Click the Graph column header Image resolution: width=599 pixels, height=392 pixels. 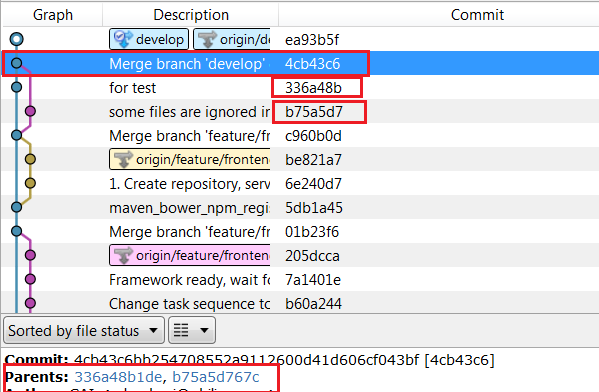(x=53, y=15)
